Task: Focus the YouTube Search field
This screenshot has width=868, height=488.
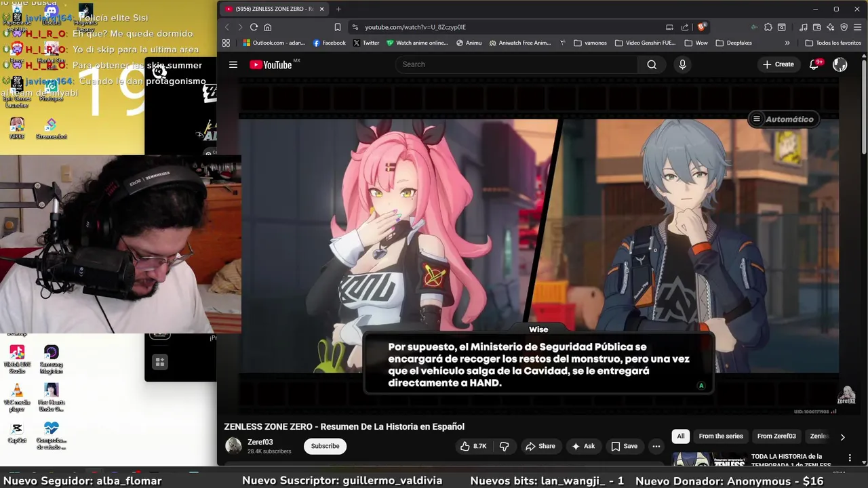Action: (516, 64)
